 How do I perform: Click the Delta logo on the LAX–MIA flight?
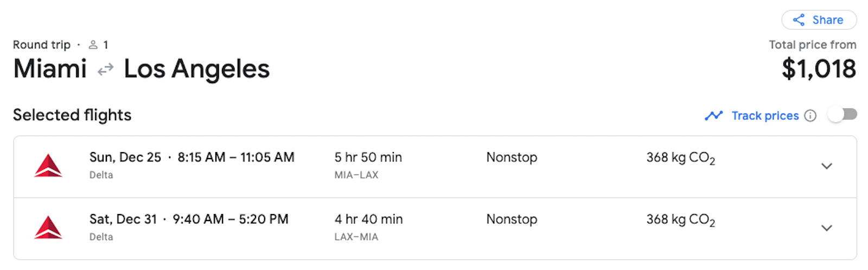coord(48,228)
